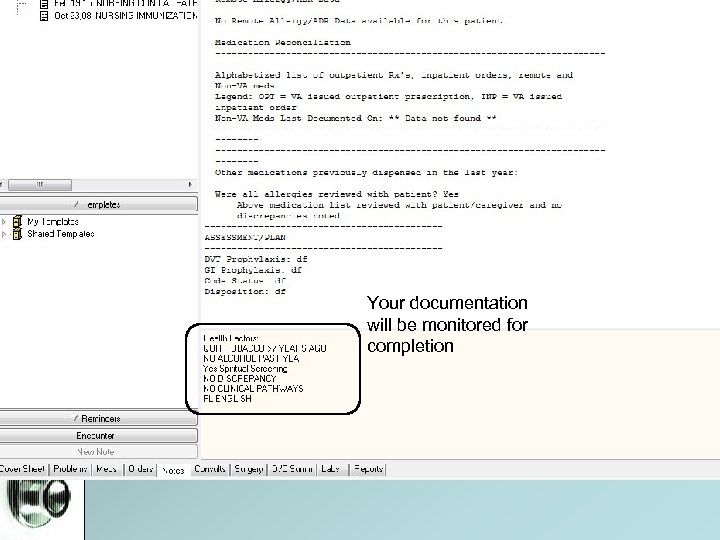Click 'Were all allergies reviewed with patient? Yes'
The image size is (720, 540).
click(x=337, y=194)
